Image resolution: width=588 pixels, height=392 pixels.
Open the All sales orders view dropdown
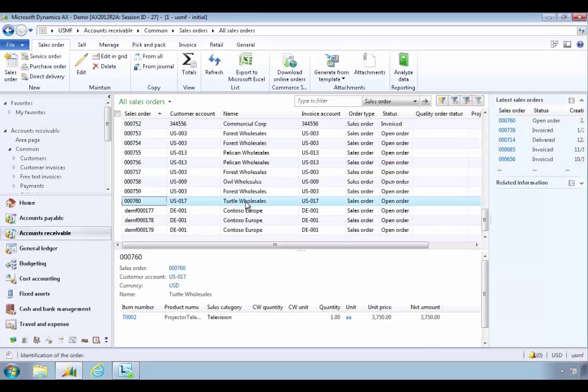(x=170, y=102)
